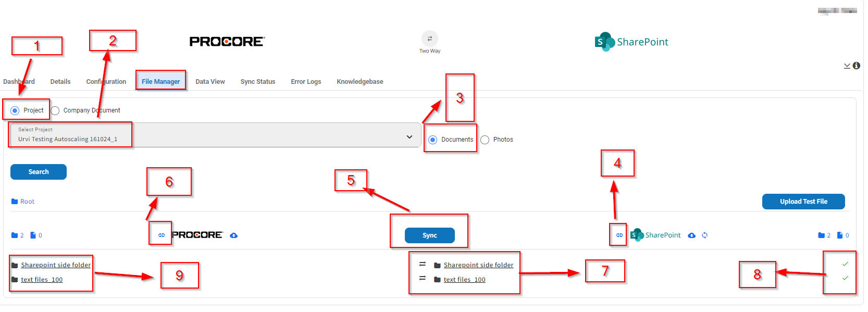This screenshot has width=868, height=312.
Task: Open the Configuration tab
Action: (106, 82)
